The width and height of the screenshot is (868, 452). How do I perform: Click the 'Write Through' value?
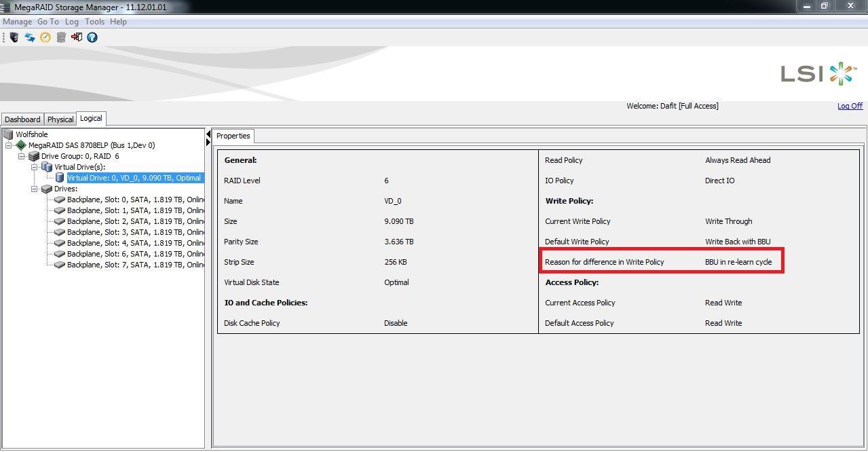pos(728,221)
